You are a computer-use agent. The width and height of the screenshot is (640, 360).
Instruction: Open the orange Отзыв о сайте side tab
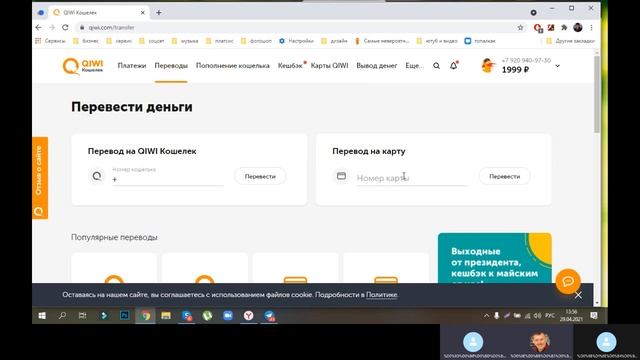point(40,178)
